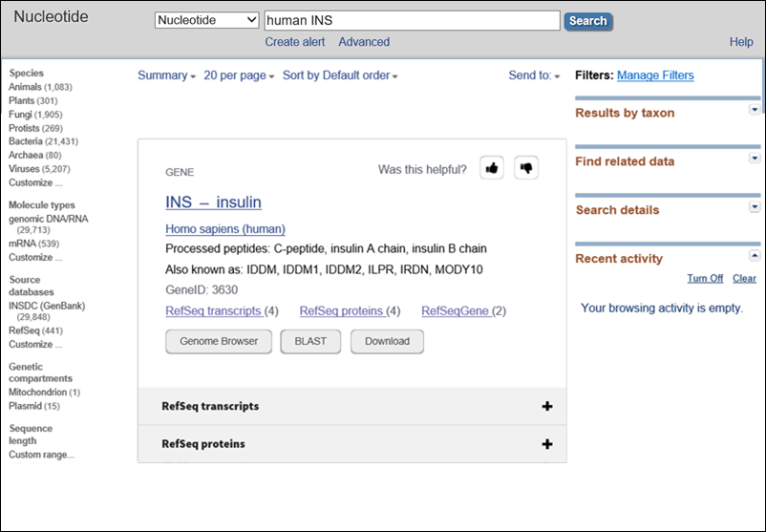Click the Download button

point(387,342)
